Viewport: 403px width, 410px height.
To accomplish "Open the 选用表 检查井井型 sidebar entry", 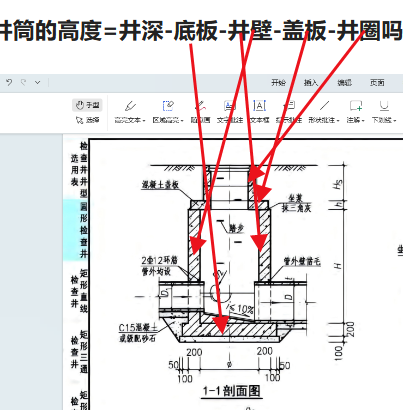I will pyautogui.click(x=79, y=169).
